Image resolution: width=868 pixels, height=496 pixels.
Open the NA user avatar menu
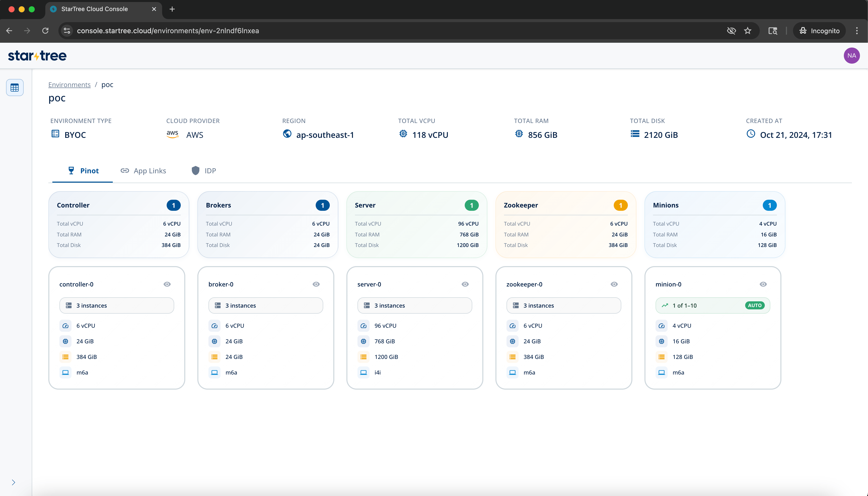(x=851, y=56)
